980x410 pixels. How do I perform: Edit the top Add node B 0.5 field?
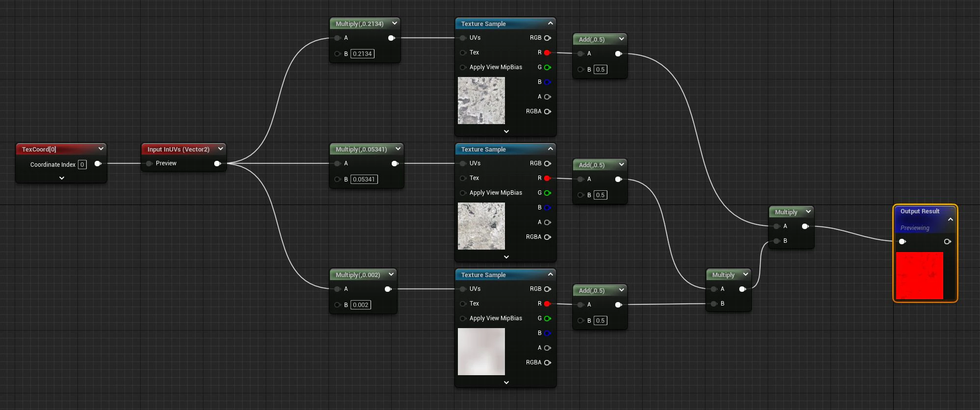coord(601,70)
